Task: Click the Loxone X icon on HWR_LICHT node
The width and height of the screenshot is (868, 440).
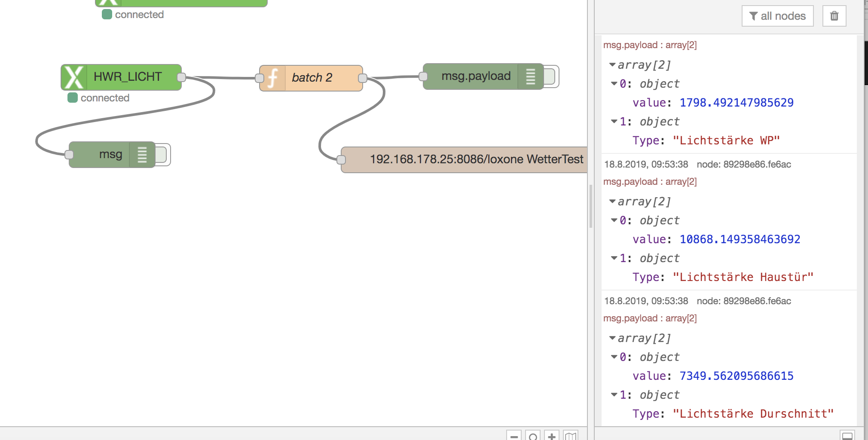Action: tap(74, 77)
